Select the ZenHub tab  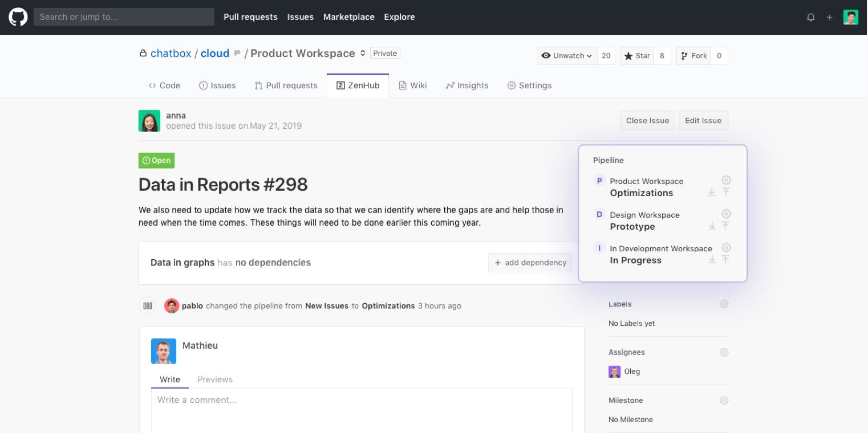coord(358,85)
